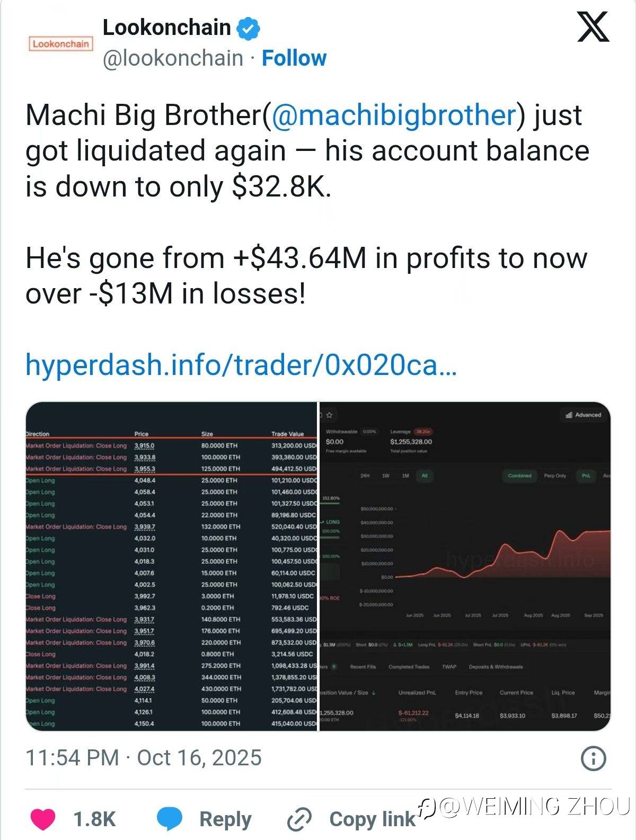Screen dimensions: 636x840
Task: Follow the Lookonchain account
Action: (x=294, y=58)
